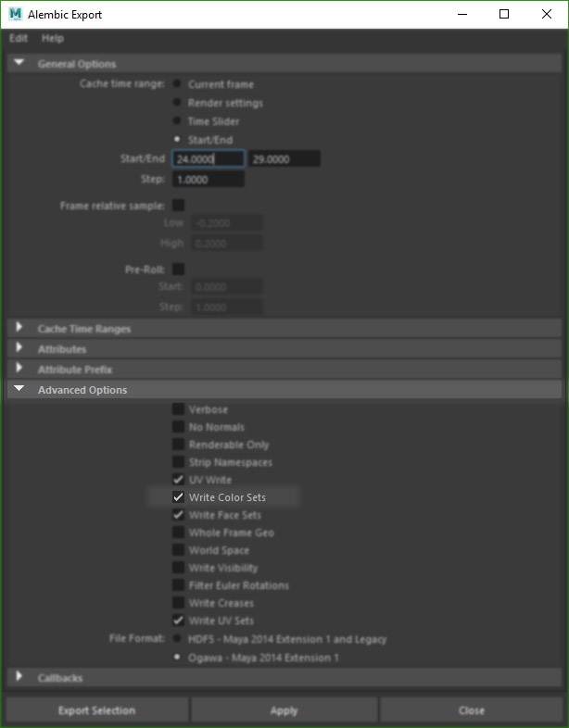Click the Maya app icon in title bar

click(16, 15)
